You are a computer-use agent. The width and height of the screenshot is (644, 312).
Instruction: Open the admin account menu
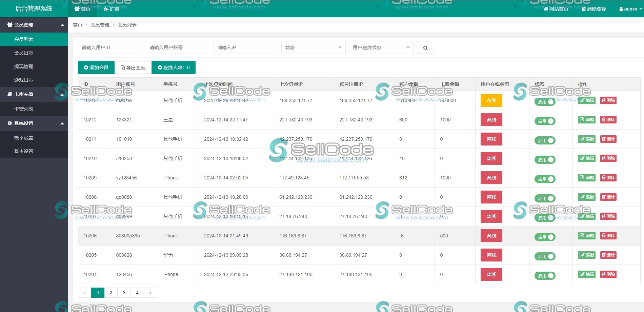pos(629,9)
